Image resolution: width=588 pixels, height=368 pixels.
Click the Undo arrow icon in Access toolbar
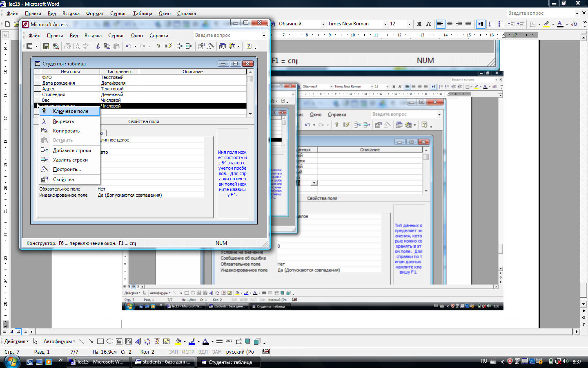[129, 46]
